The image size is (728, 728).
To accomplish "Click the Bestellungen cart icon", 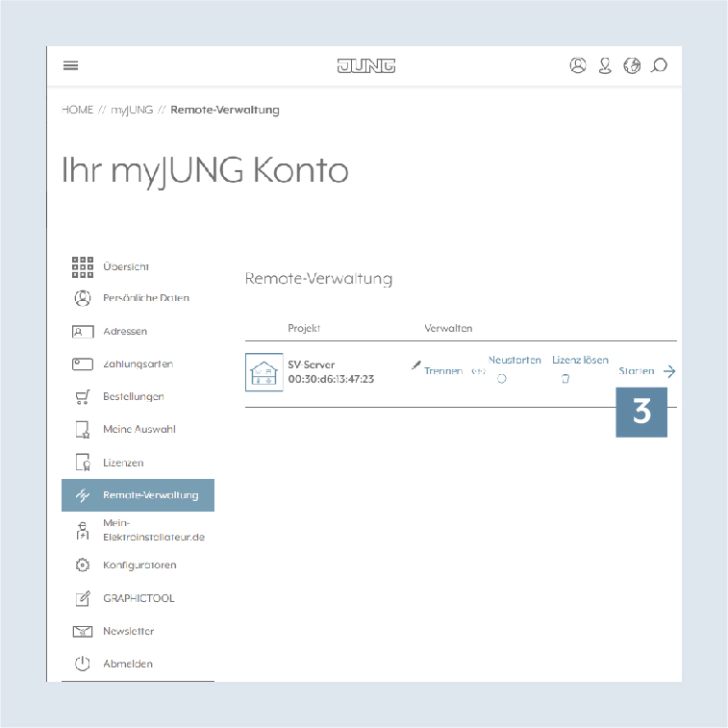I will [83, 397].
